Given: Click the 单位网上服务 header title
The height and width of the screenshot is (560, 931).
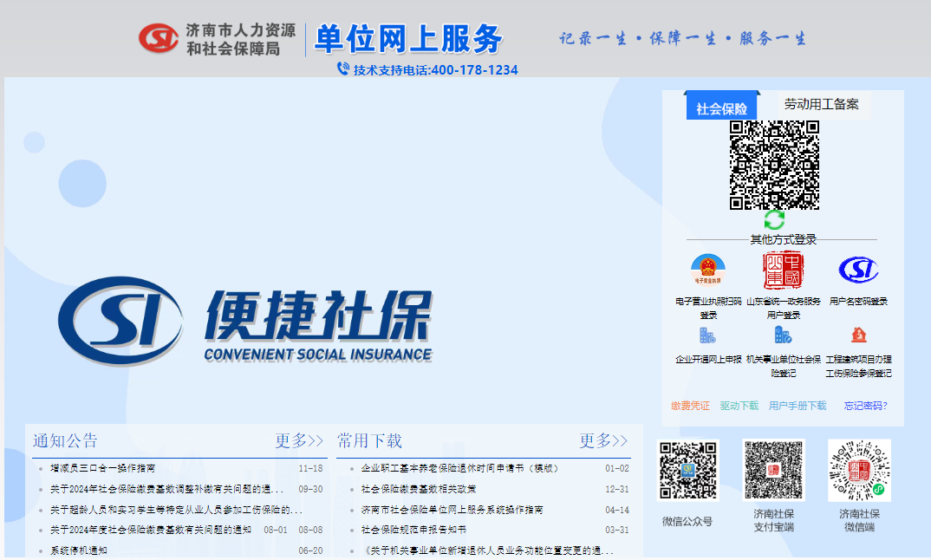Looking at the screenshot, I should pyautogui.click(x=408, y=39).
